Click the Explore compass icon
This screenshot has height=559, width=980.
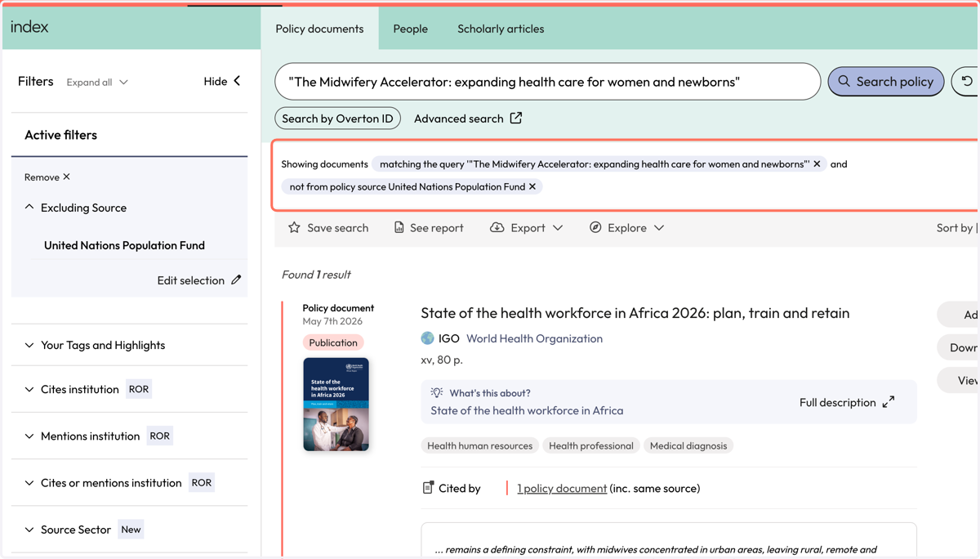click(595, 227)
